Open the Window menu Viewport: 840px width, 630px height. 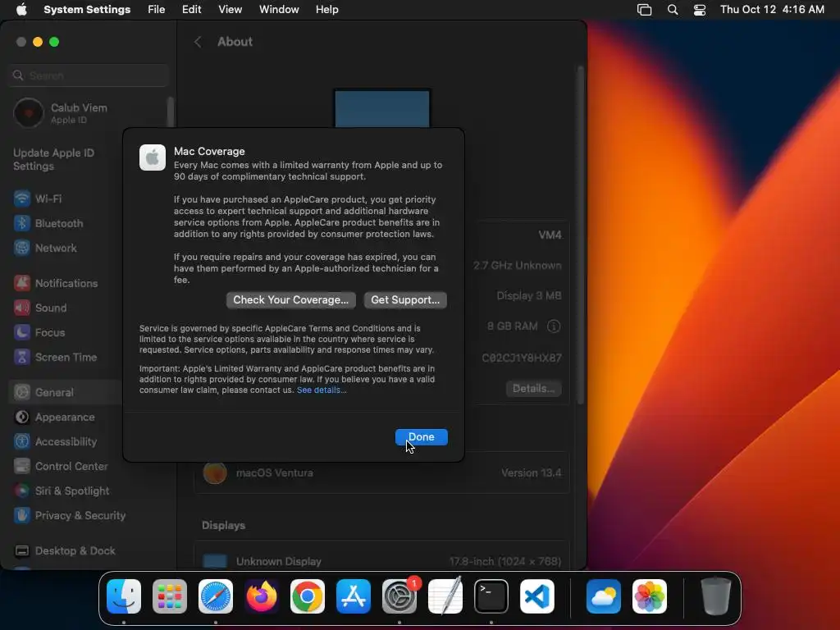(x=279, y=10)
